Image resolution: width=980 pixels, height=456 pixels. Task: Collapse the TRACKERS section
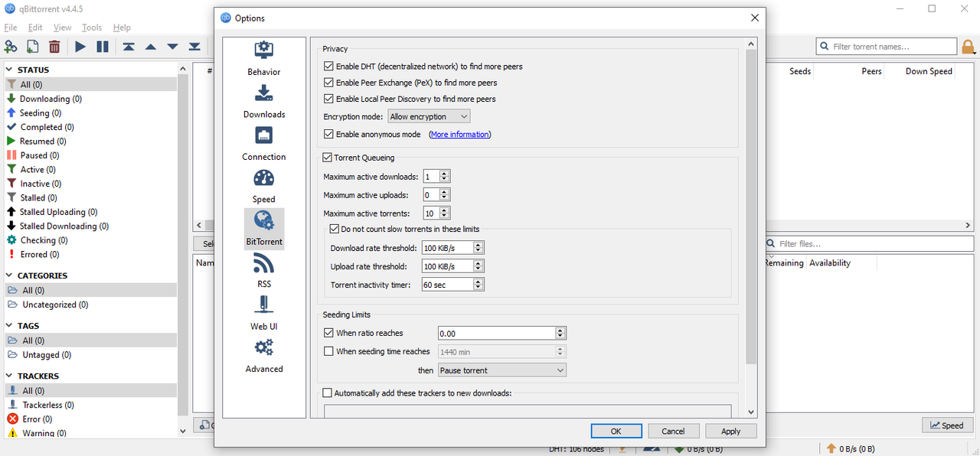(x=10, y=376)
